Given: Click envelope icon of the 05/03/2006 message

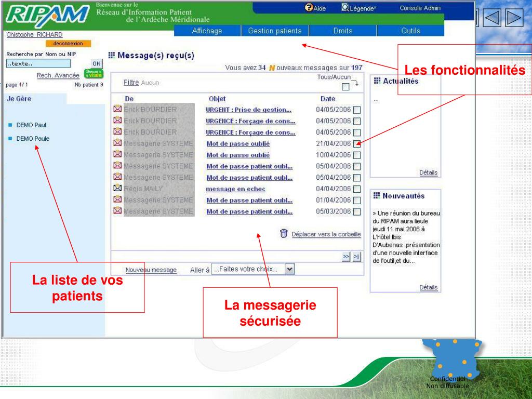Looking at the screenshot, I should coord(117,211).
